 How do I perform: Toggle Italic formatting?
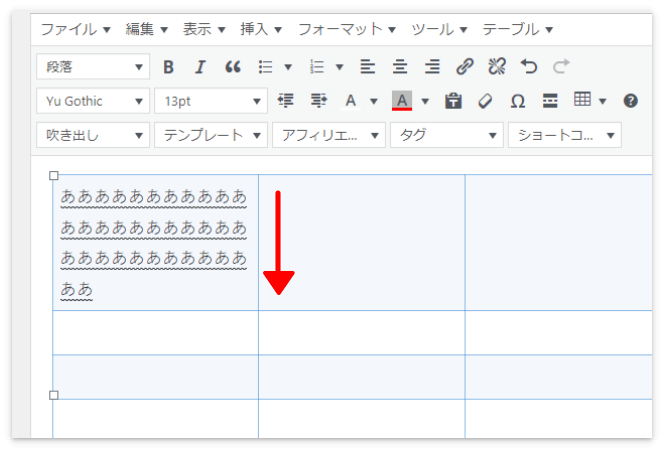pos(200,67)
